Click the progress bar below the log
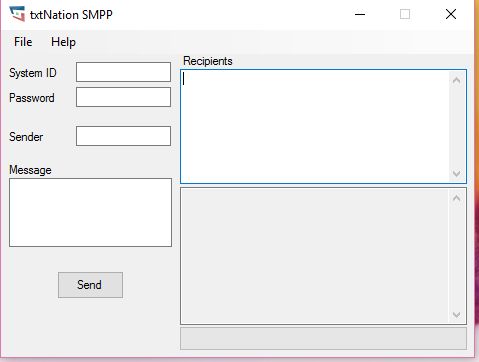Screen dimensions: 479x362 click(x=323, y=339)
